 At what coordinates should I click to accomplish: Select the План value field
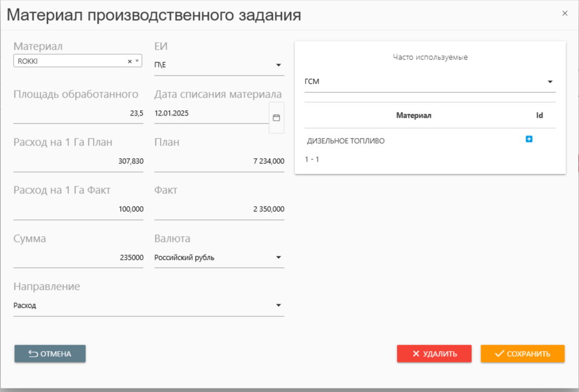click(219, 162)
